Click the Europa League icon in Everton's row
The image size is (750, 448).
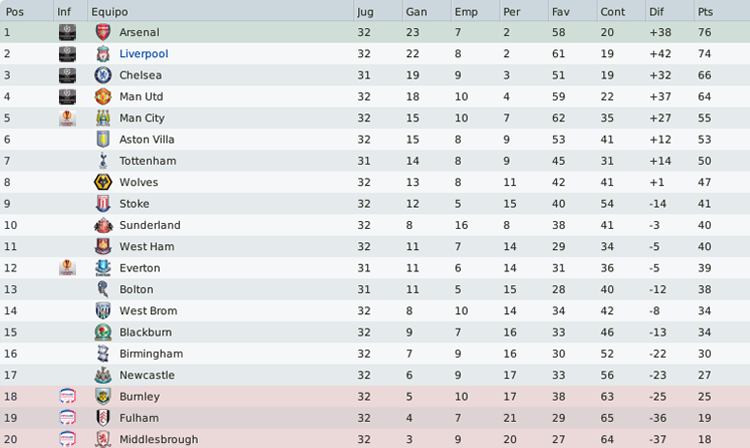coord(67,268)
